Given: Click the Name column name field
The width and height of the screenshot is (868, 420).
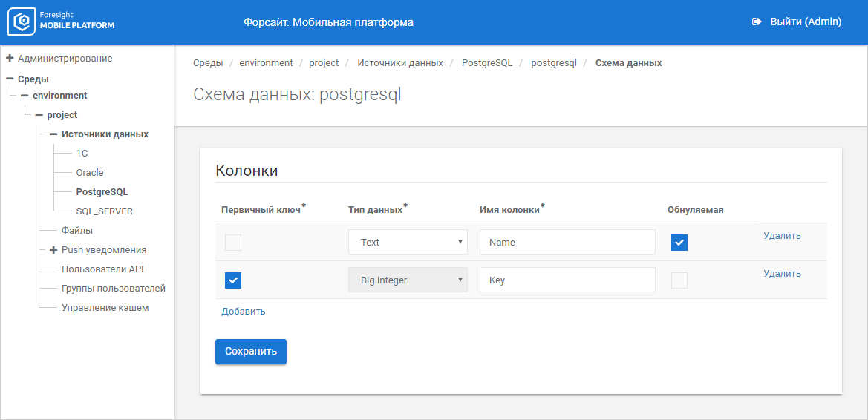Looking at the screenshot, I should 567,242.
